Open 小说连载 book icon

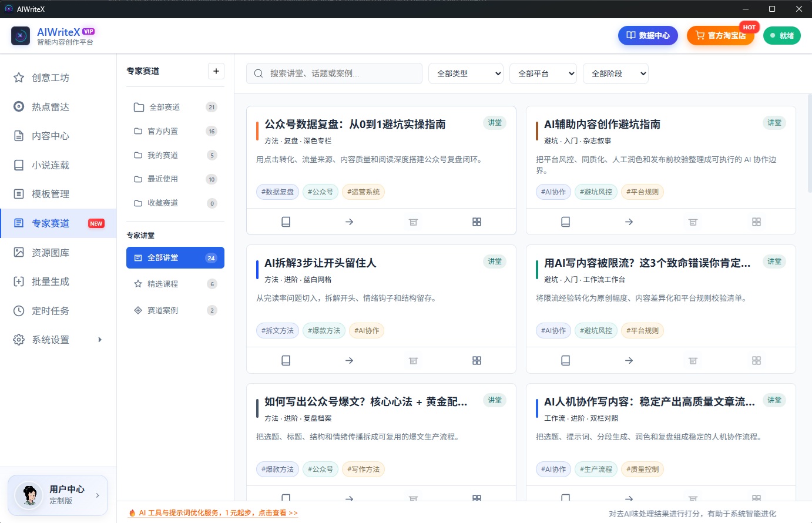pyautogui.click(x=19, y=165)
